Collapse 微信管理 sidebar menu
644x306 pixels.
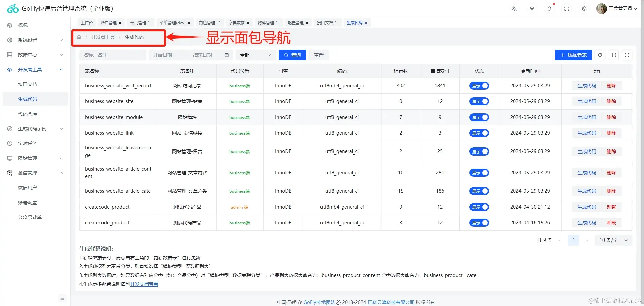point(35,173)
